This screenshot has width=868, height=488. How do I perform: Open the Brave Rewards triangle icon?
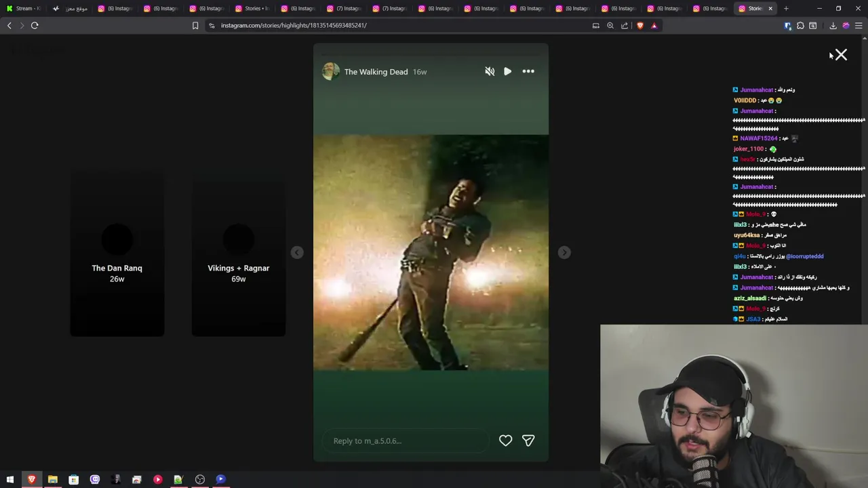click(x=654, y=26)
